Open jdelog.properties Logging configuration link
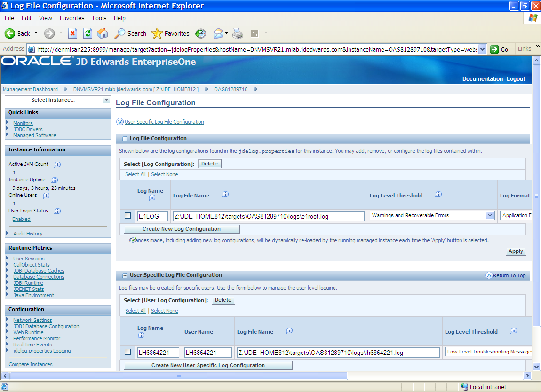The width and height of the screenshot is (541, 392). 42,351
